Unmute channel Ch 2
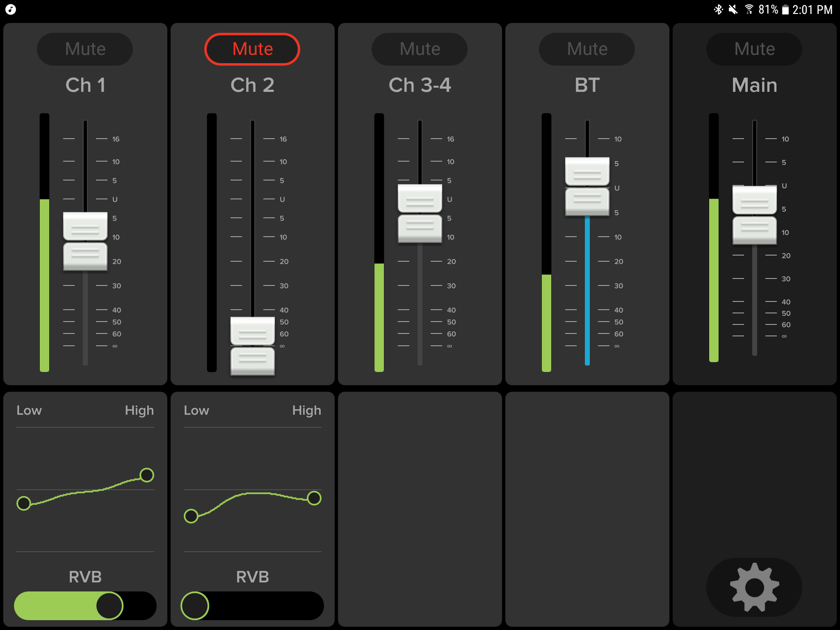This screenshot has width=840, height=630. coord(252,49)
